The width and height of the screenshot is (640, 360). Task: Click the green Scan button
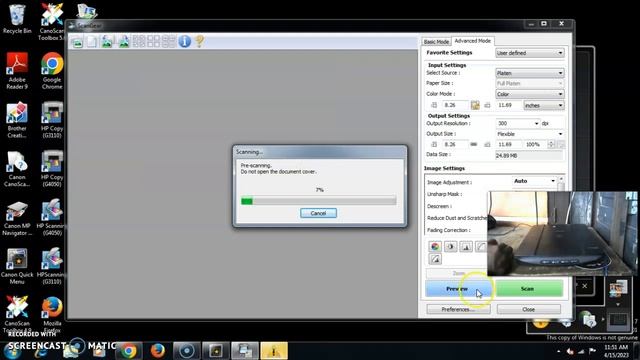tap(529, 289)
